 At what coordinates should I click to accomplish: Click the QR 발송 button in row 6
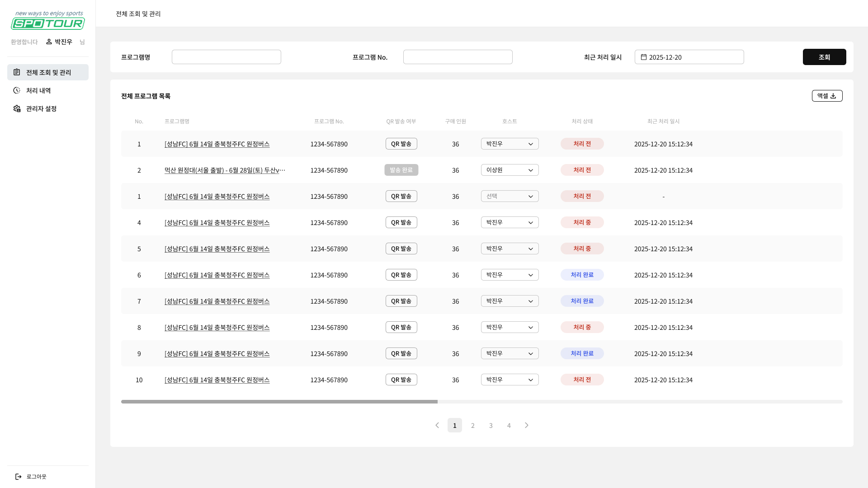click(x=401, y=275)
